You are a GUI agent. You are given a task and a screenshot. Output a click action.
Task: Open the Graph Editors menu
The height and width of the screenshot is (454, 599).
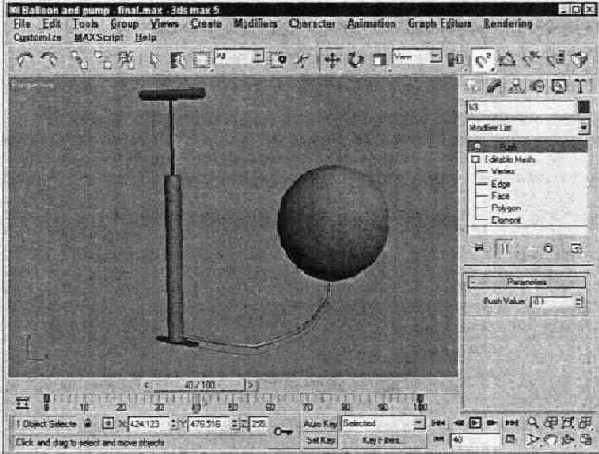click(x=439, y=24)
